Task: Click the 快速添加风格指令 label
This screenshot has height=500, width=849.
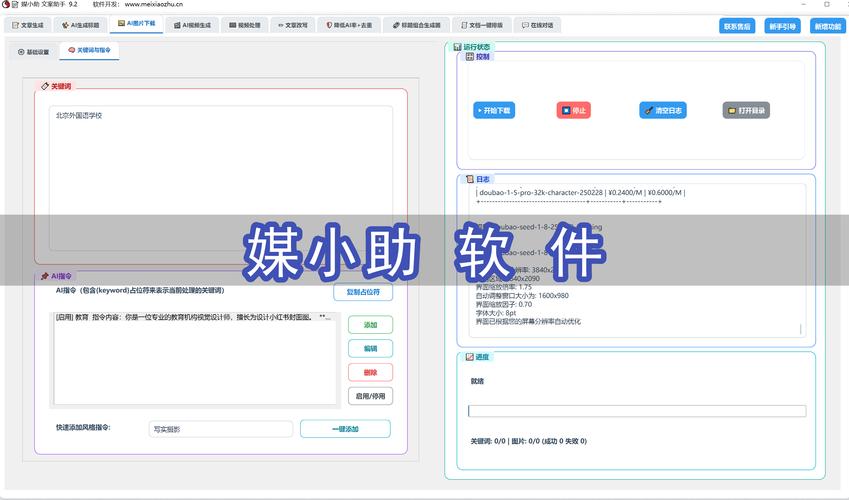Action: [x=83, y=427]
